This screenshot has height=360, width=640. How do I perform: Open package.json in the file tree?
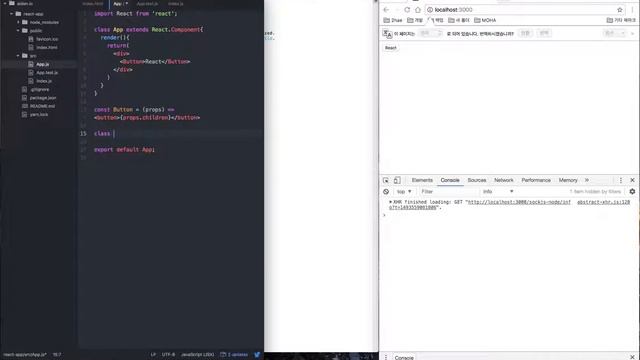coord(42,98)
